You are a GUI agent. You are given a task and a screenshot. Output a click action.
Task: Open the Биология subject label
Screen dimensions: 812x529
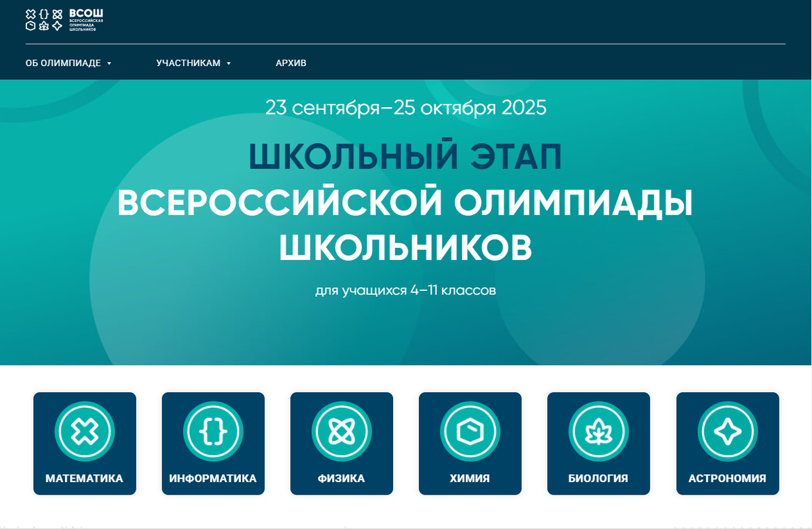(x=598, y=479)
